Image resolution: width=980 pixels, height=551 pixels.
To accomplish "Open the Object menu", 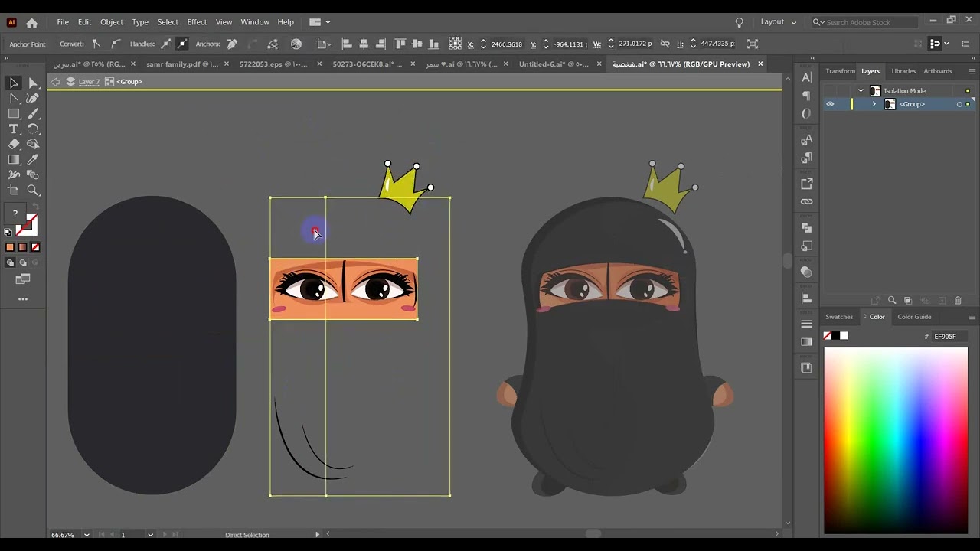I will point(112,22).
